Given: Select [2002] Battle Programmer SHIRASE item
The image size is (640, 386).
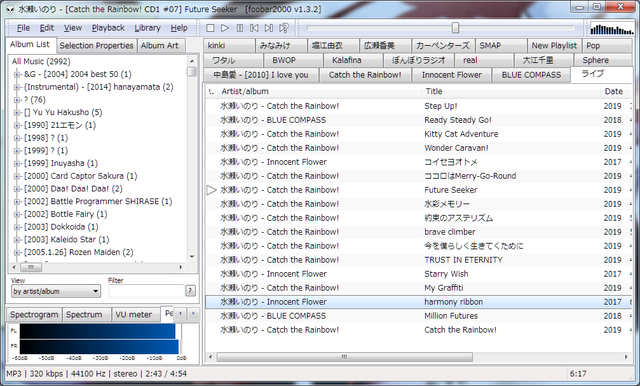Looking at the screenshot, I should click(98, 201).
